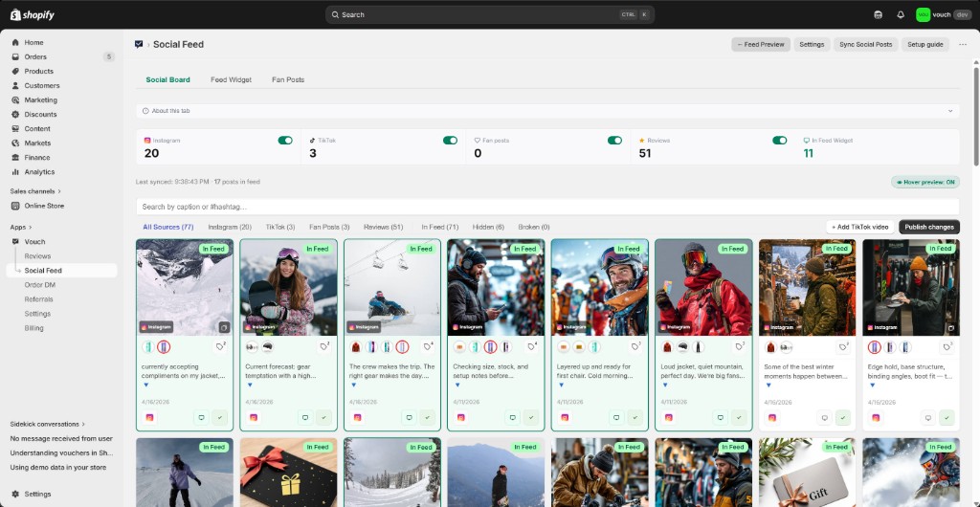Click red jacket product thumbnail on 'Some of the best' card
Viewport: 980px width, 507px height.
770,347
